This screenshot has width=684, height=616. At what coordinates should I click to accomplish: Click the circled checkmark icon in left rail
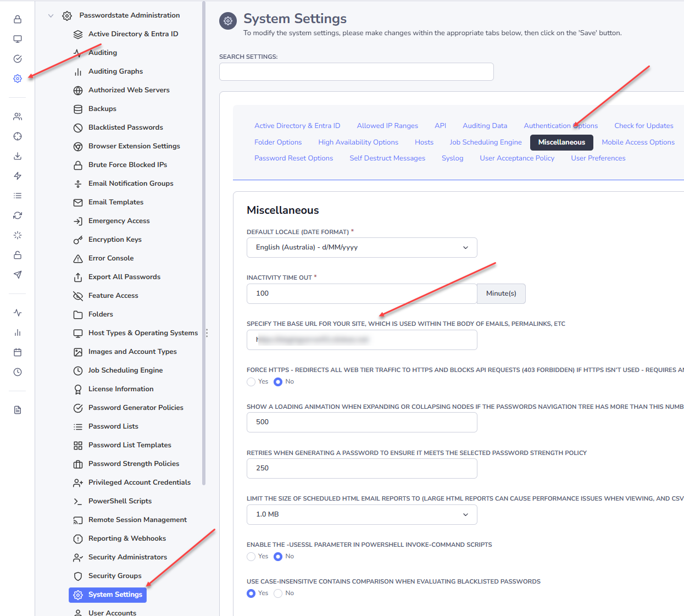tap(18, 59)
